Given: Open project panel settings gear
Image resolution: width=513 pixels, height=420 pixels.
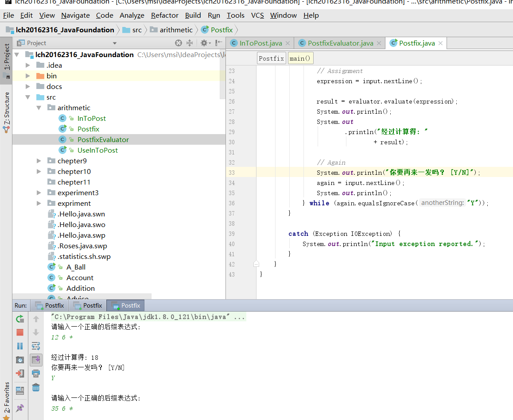Looking at the screenshot, I should (205, 43).
